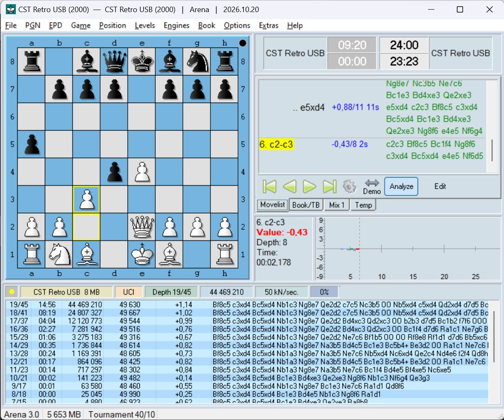Switch to the Mix 1 tab
The width and height of the screenshot is (504, 420).
pos(337,205)
